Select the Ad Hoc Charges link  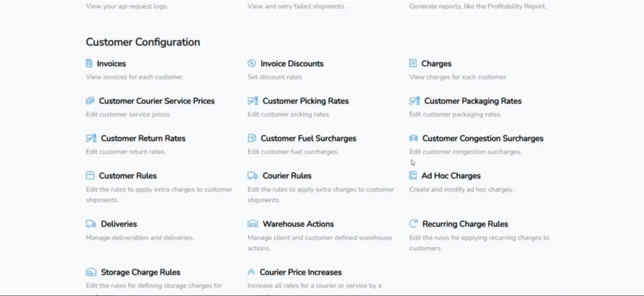click(451, 176)
